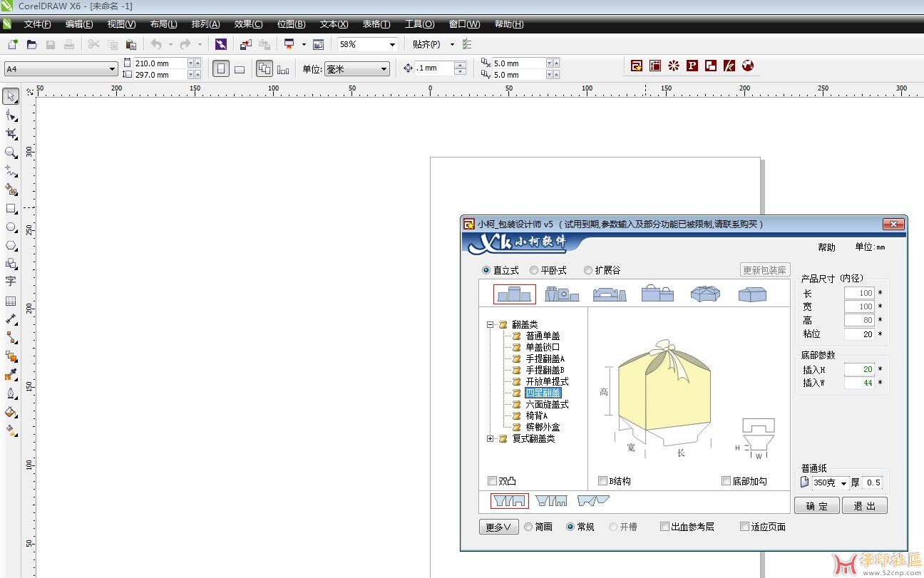Open the undo history dropdown arrow

click(170, 44)
